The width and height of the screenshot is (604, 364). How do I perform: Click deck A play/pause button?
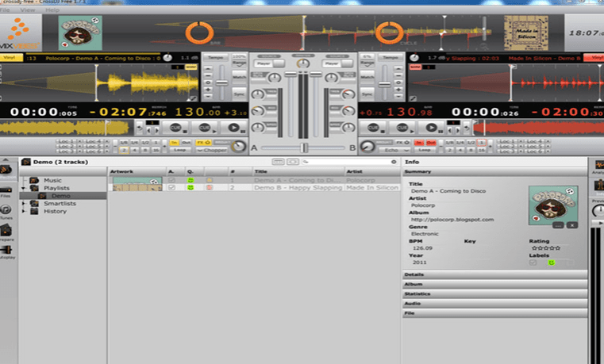(233, 128)
